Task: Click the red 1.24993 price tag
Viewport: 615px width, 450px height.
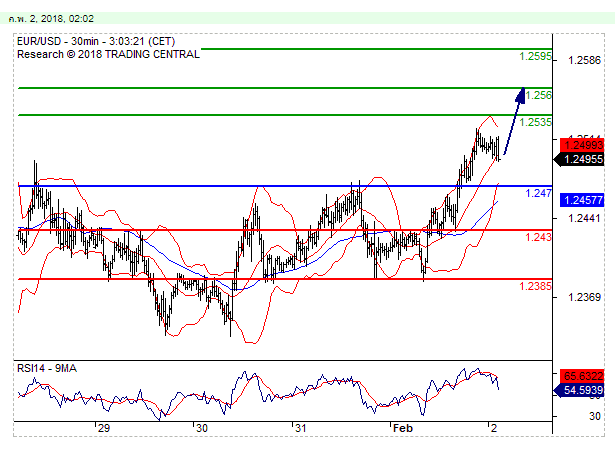Action: click(583, 145)
